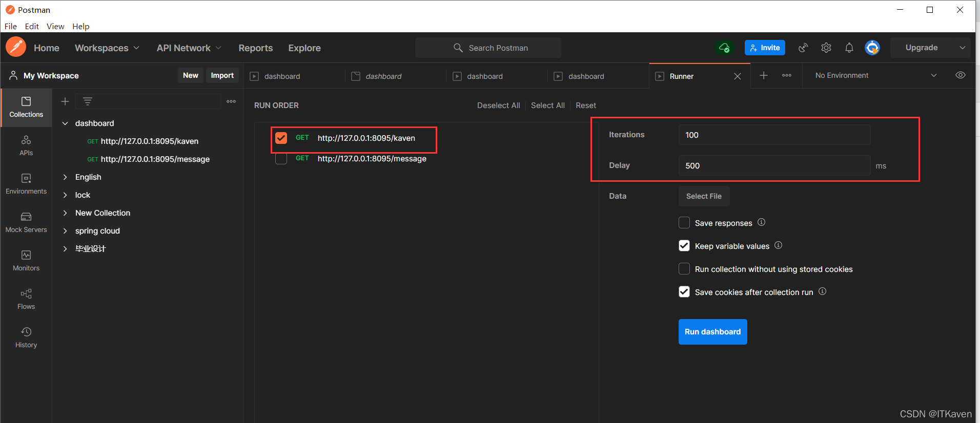Viewport: 980px width, 423px height.
Task: Show info for Keep variable values
Action: (x=779, y=245)
